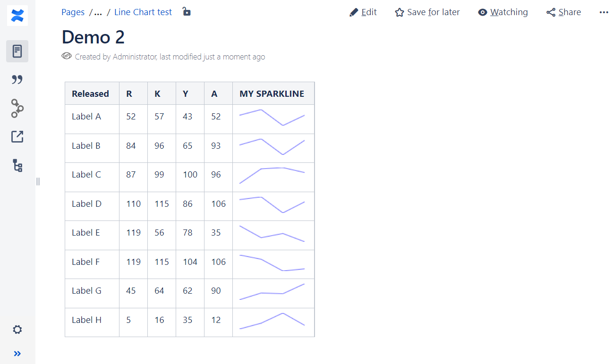Open the space Blog icon
The height and width of the screenshot is (364, 613).
[17, 79]
